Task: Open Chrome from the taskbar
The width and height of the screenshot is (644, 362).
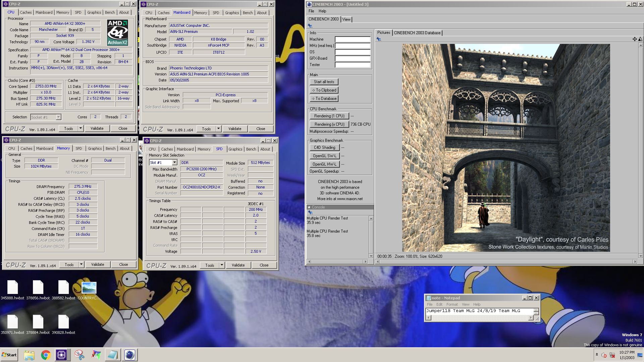Action: [x=46, y=355]
